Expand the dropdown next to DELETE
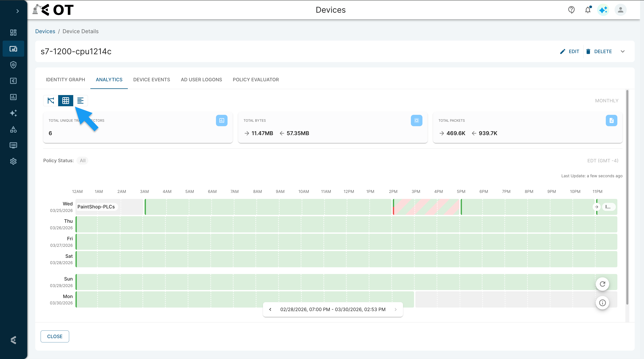 pyautogui.click(x=623, y=51)
